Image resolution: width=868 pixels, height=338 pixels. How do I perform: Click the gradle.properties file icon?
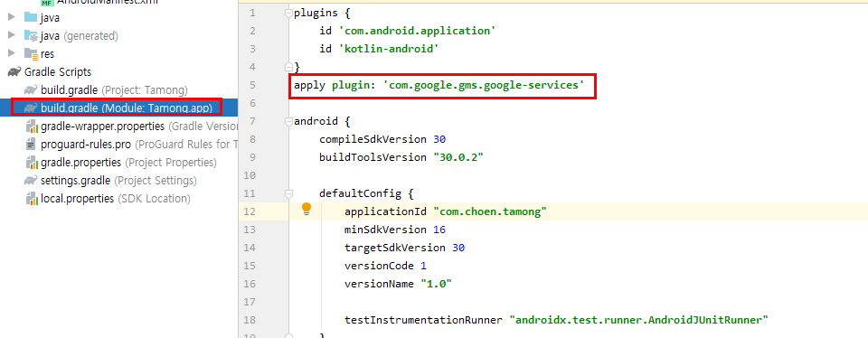(x=31, y=163)
